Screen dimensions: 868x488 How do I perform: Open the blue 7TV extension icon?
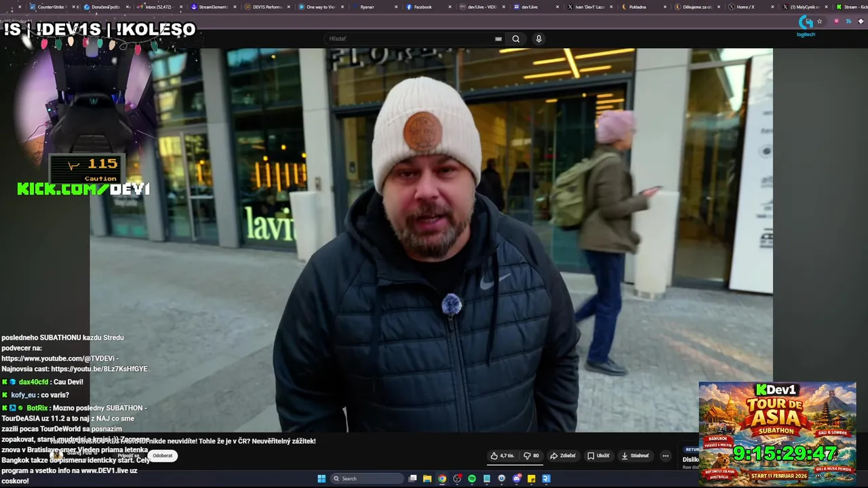tap(848, 22)
